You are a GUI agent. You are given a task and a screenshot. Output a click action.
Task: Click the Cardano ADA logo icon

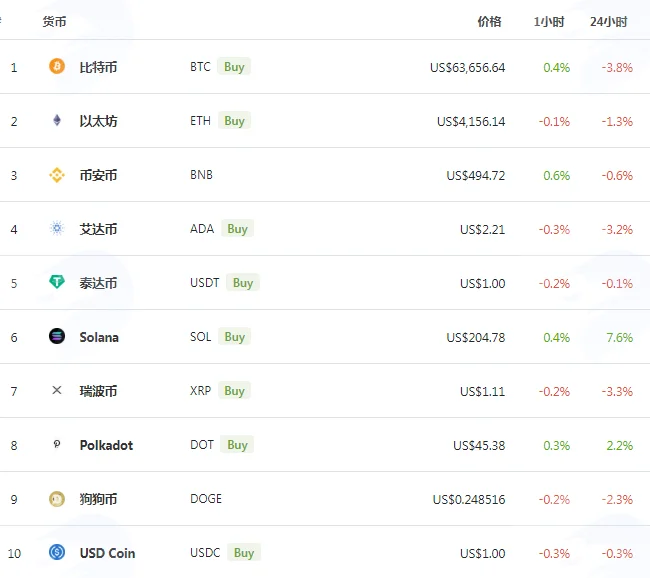(x=57, y=228)
